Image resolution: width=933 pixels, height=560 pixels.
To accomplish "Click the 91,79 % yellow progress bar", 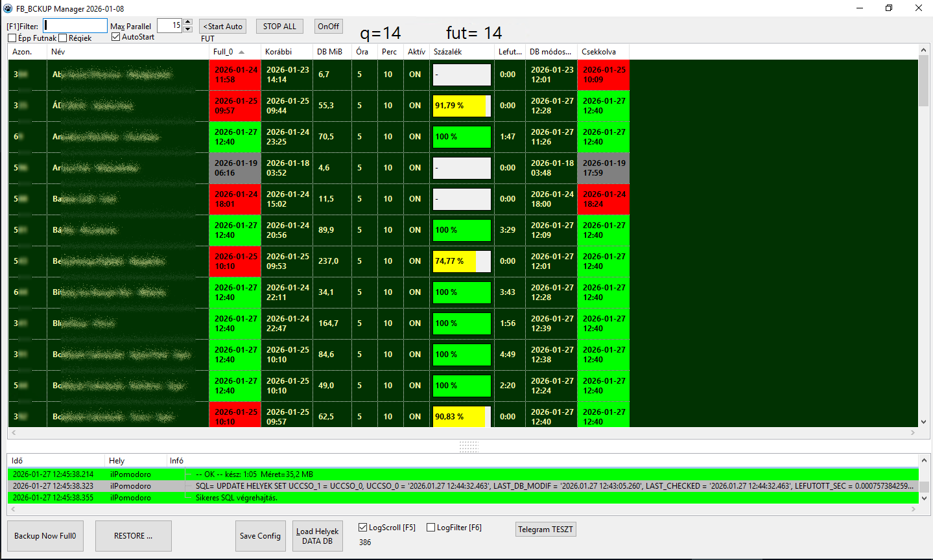I will click(x=460, y=106).
